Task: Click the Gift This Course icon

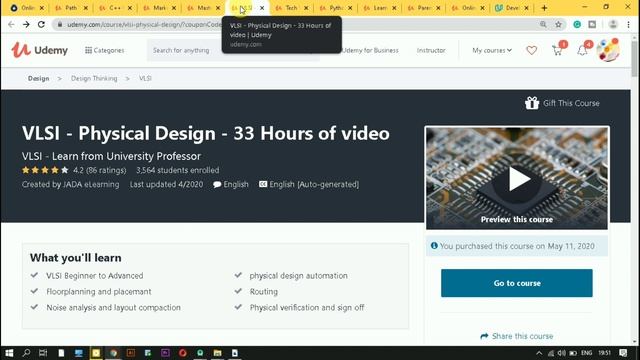Action: pos(532,103)
